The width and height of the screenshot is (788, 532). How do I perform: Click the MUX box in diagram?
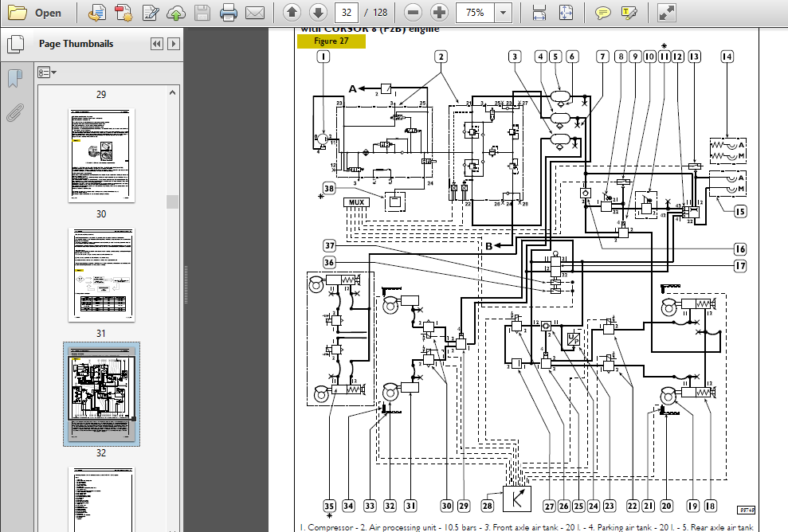(356, 202)
